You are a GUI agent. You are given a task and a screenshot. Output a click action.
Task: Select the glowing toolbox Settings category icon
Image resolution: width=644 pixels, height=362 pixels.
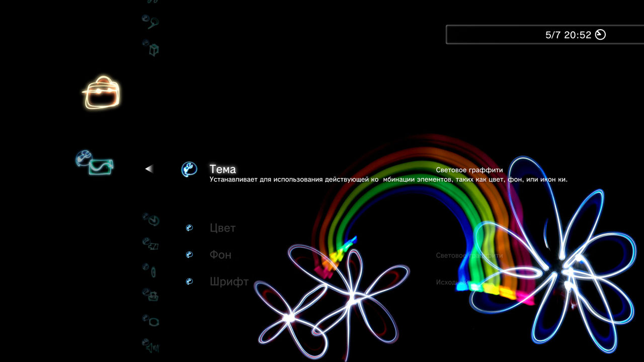102,93
